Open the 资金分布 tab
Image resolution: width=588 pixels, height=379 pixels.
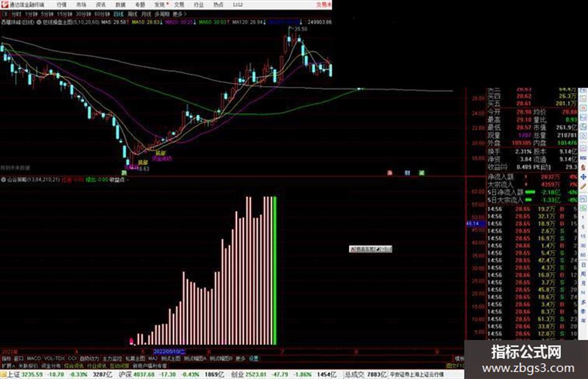pyautogui.click(x=50, y=365)
